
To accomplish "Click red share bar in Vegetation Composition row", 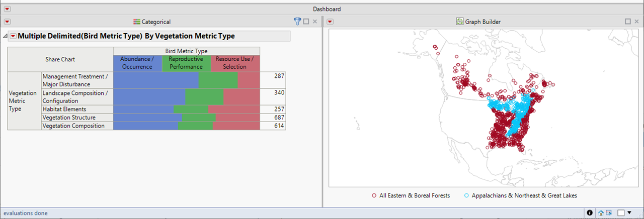I will pos(236,126).
